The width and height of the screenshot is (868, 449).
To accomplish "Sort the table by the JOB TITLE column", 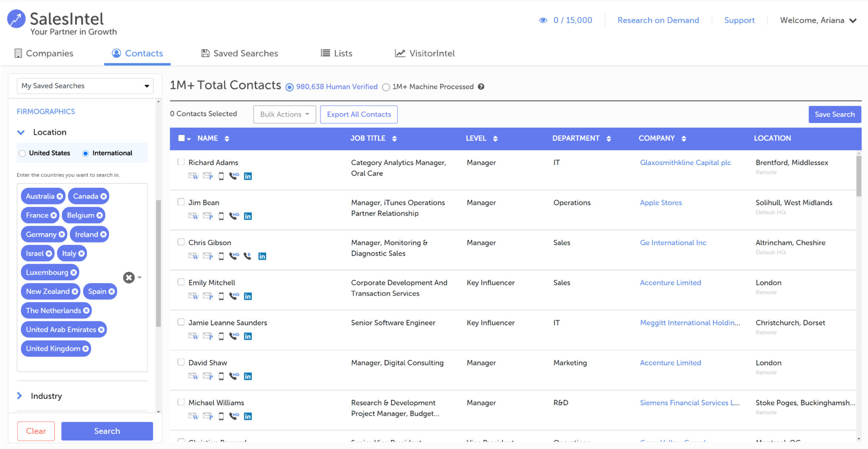I will pos(394,138).
